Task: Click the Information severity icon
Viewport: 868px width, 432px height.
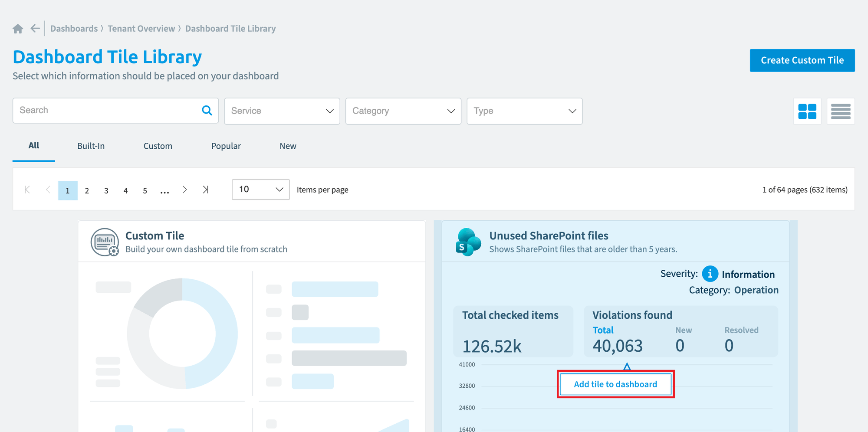Action: [710, 274]
